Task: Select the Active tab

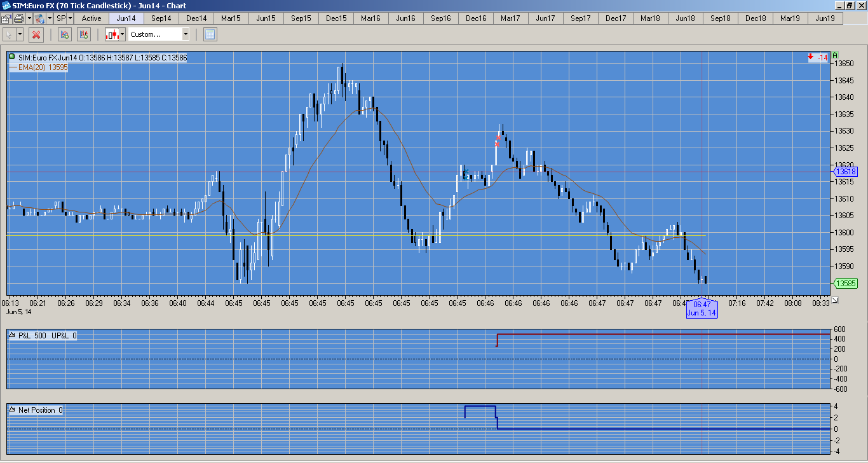Action: point(92,18)
